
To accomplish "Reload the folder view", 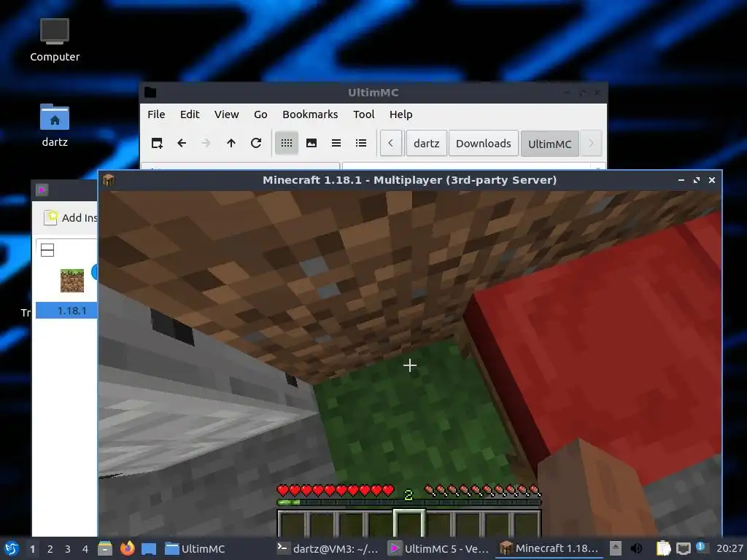I will coord(256,143).
